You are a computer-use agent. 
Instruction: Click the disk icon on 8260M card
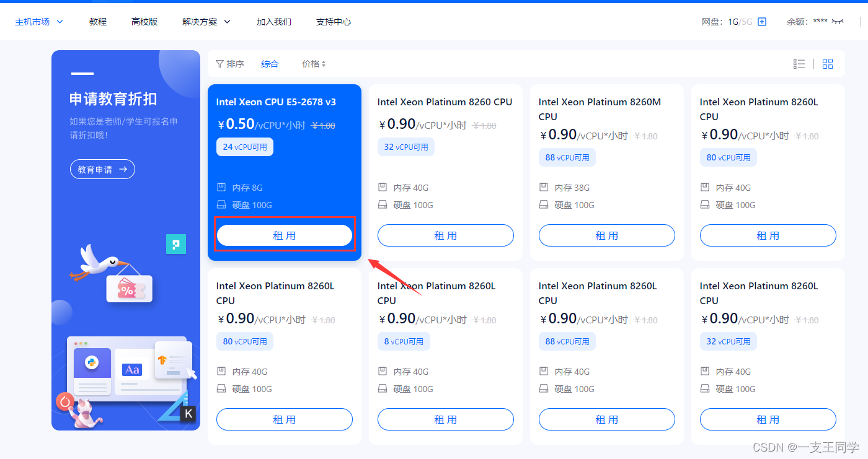(x=544, y=204)
